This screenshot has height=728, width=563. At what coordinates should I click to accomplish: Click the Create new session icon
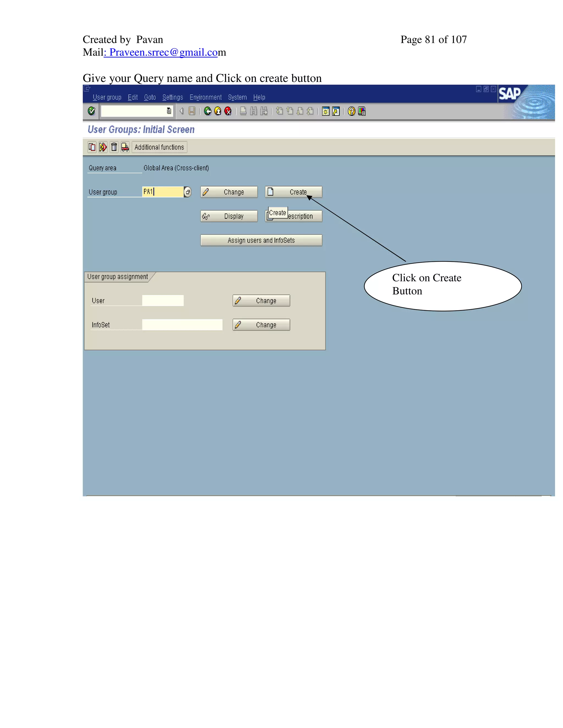pyautogui.click(x=325, y=111)
